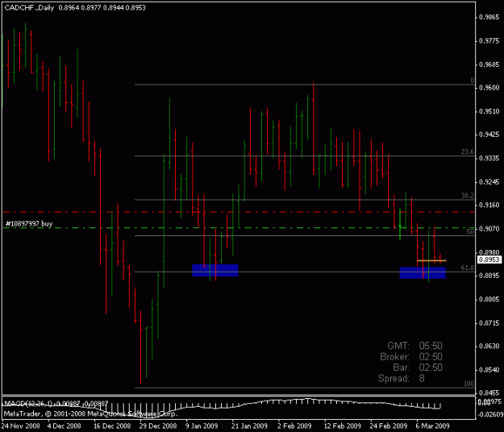Click the Fibonacci 23.6 level label

point(468,152)
